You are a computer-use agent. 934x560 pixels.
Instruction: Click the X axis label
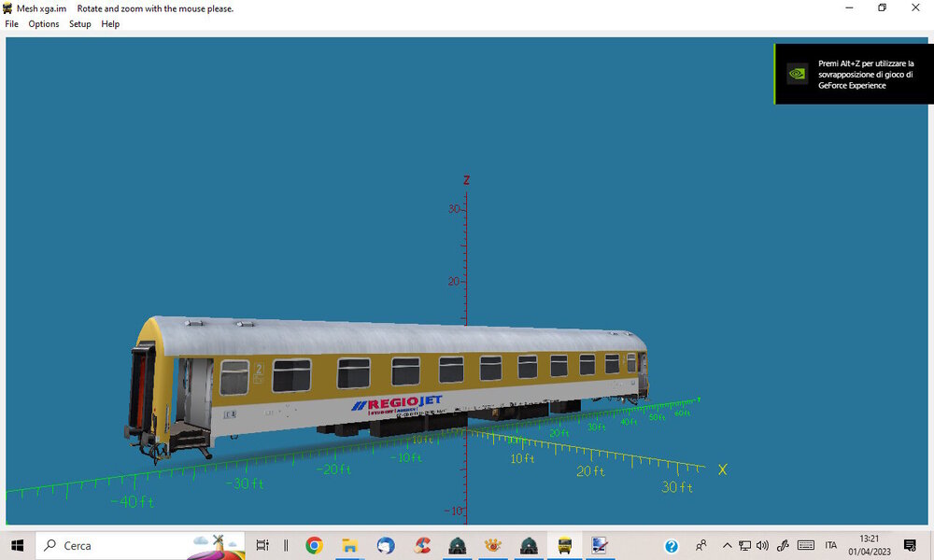(x=723, y=469)
